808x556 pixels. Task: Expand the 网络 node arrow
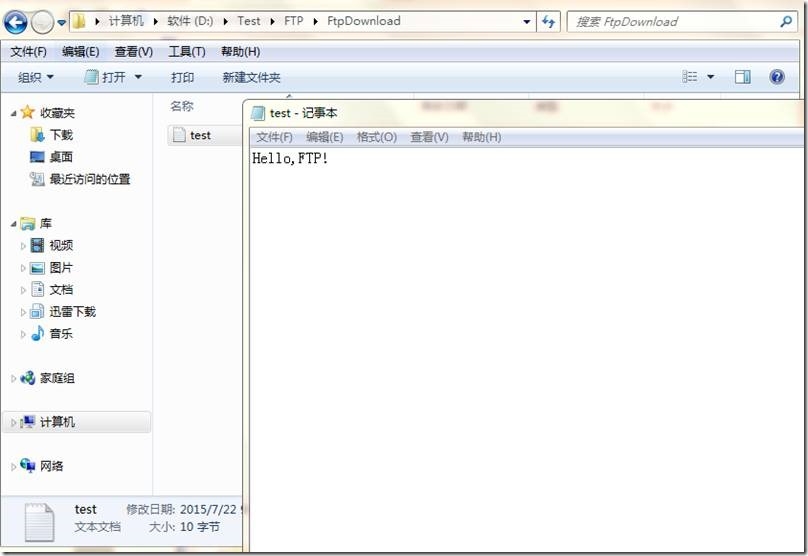13,467
